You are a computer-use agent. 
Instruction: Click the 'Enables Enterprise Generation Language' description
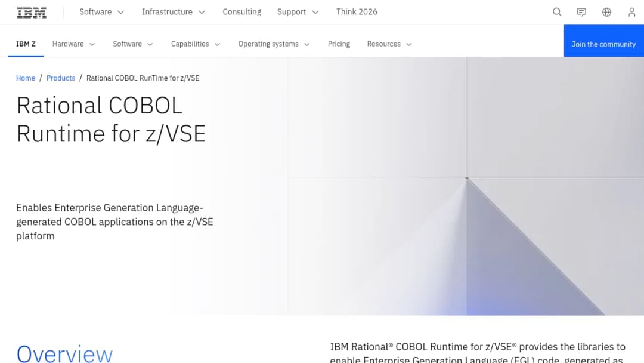(x=114, y=222)
